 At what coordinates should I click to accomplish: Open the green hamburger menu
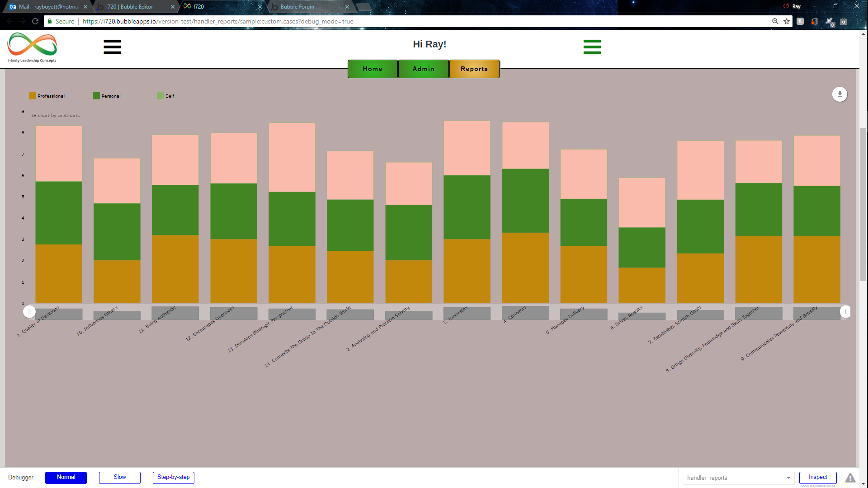coord(592,47)
